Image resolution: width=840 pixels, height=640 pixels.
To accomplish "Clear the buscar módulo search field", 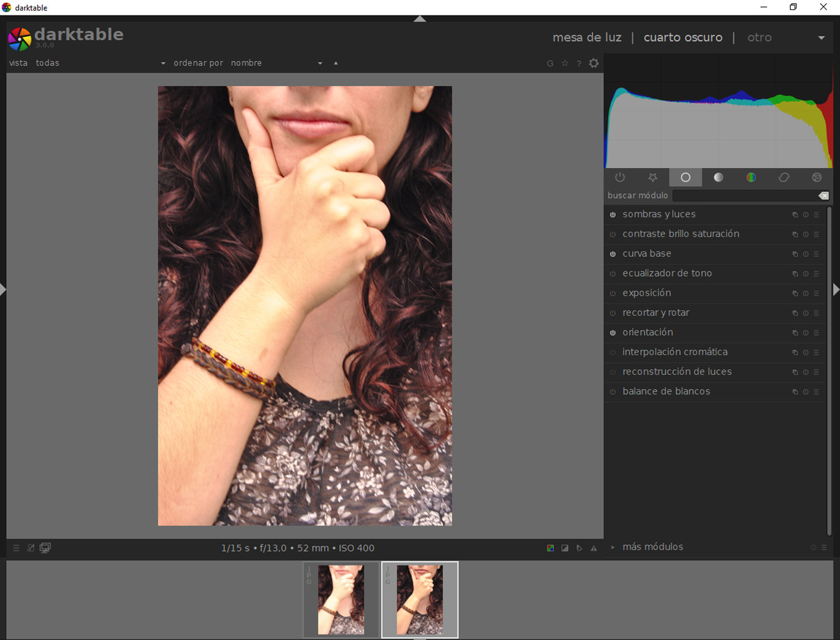I will click(823, 196).
